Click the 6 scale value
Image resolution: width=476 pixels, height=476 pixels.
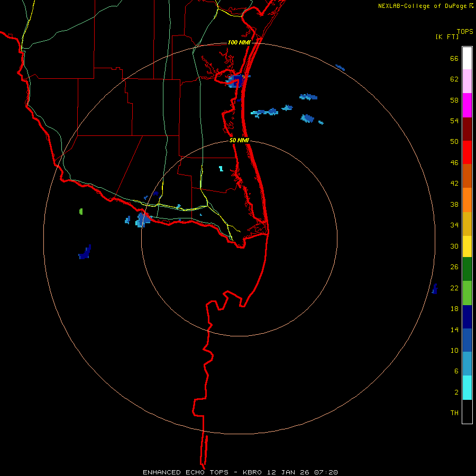[x=456, y=371]
